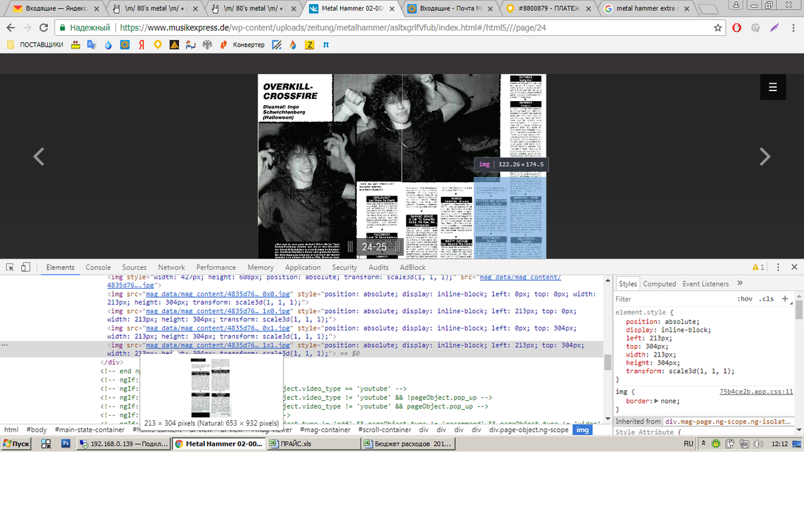804x532 pixels.
Task: Click the red Opera-style extension icon
Action: (x=737, y=28)
